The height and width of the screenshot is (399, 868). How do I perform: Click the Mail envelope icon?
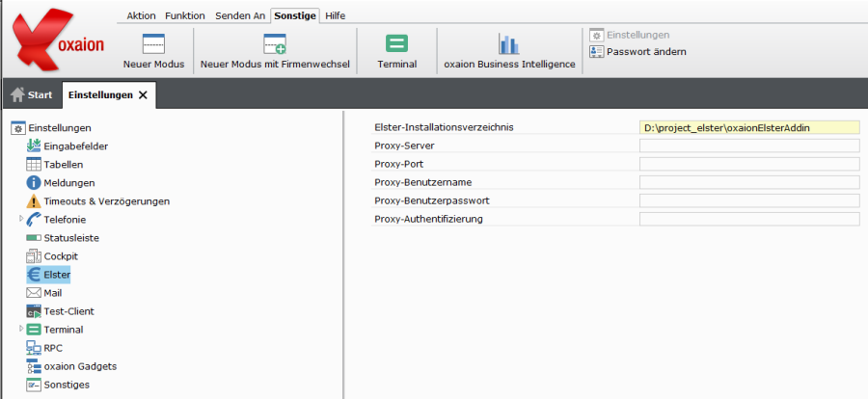34,293
